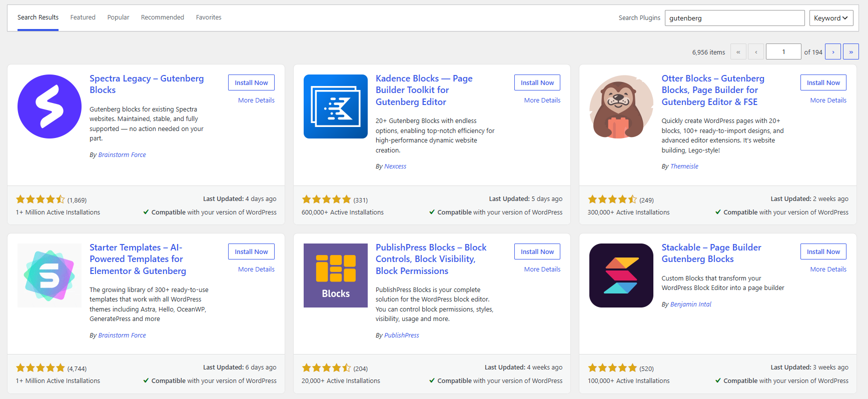Jump to the last page of results
Image resolution: width=868 pixels, height=399 pixels.
point(851,51)
